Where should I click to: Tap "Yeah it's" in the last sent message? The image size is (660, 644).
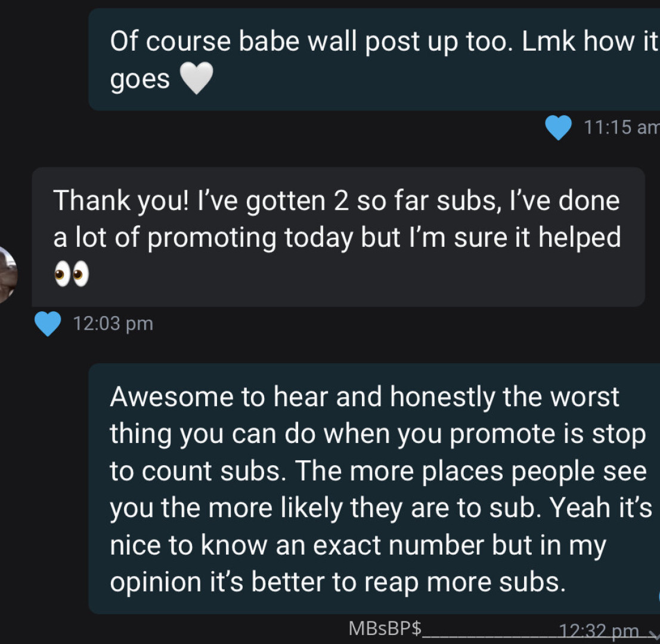[601, 507]
